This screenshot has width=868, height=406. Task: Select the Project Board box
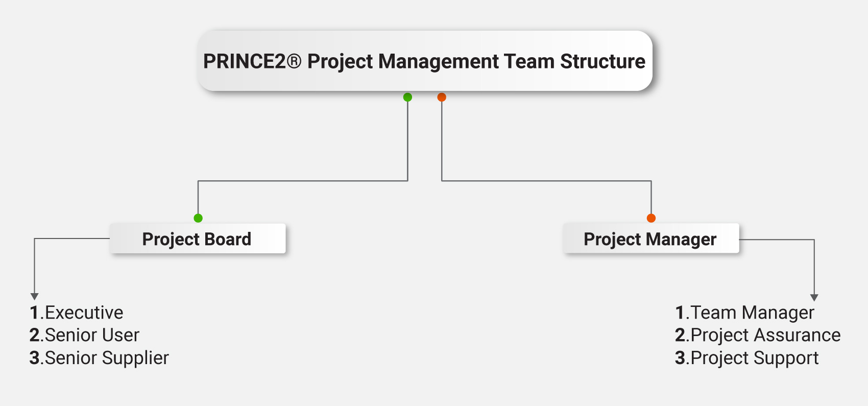pyautogui.click(x=198, y=238)
